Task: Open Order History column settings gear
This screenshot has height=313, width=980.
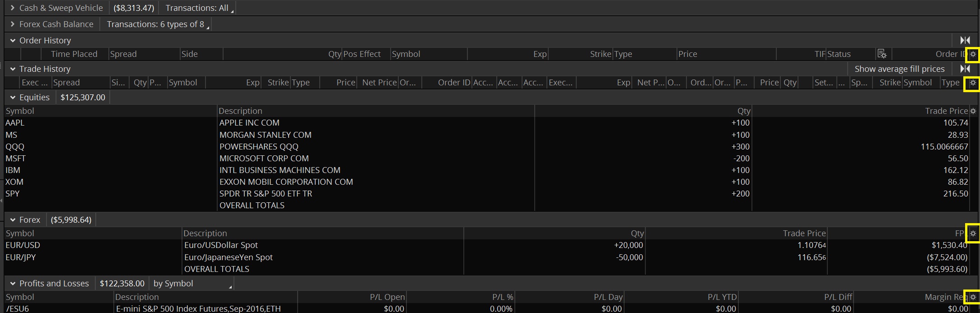Action: (x=973, y=54)
